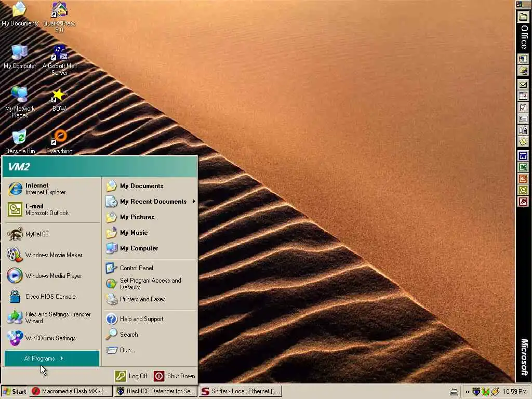
Task: Open Cisco HIDS Console
Action: 52,296
